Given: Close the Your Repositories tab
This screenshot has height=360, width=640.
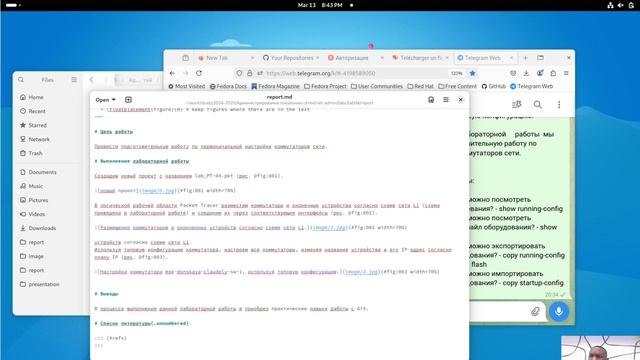Looking at the screenshot, I should point(317,58).
